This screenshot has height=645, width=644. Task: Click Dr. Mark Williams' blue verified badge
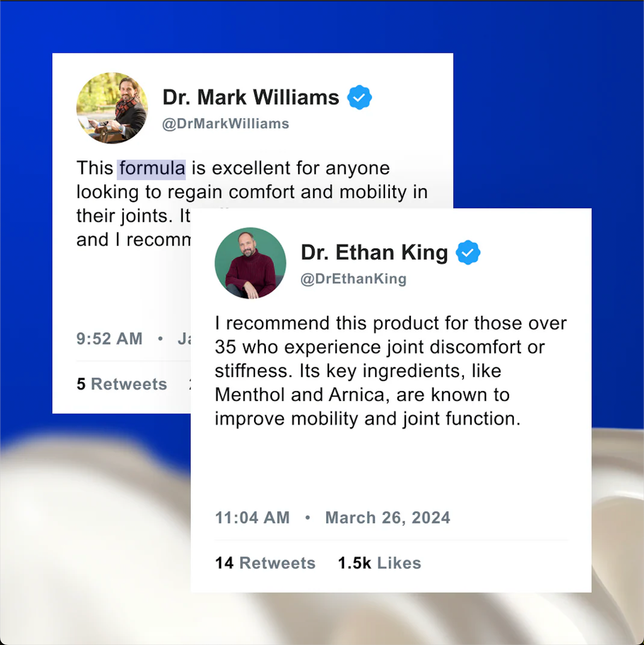tap(359, 97)
